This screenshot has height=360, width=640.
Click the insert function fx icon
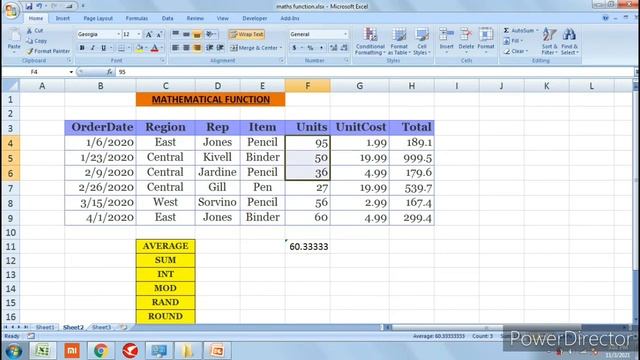[x=109, y=72]
